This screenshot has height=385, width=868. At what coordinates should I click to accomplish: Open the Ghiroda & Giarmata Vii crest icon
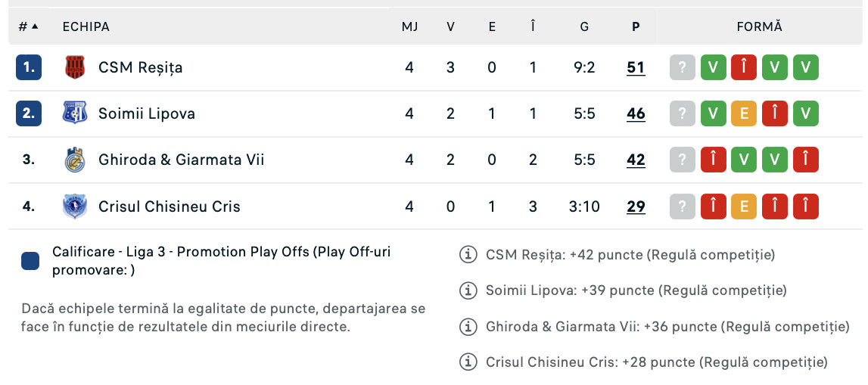[x=75, y=160]
